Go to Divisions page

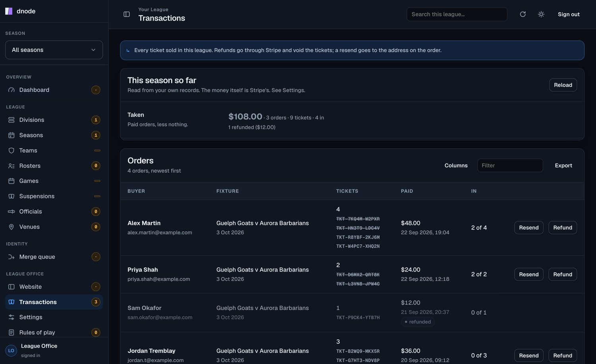pos(54,120)
